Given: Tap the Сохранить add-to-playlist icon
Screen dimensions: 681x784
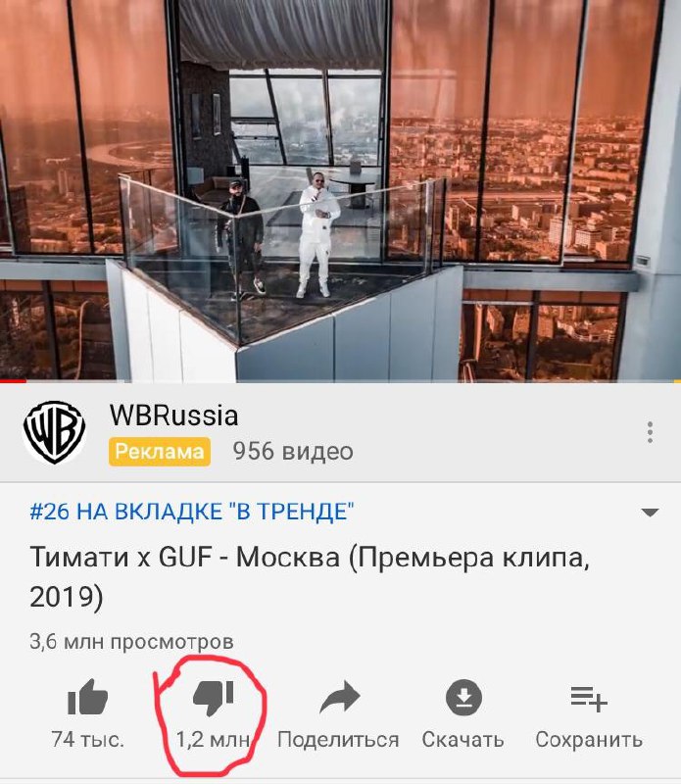Looking at the screenshot, I should tap(589, 698).
